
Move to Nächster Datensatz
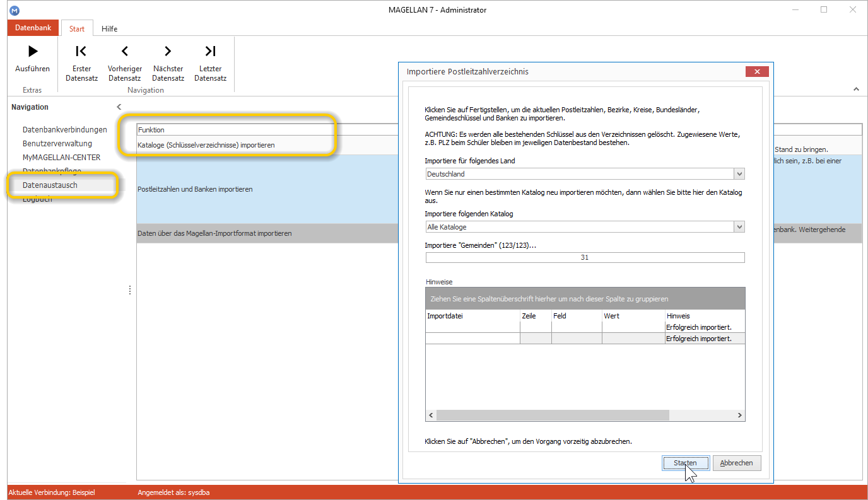coord(168,62)
